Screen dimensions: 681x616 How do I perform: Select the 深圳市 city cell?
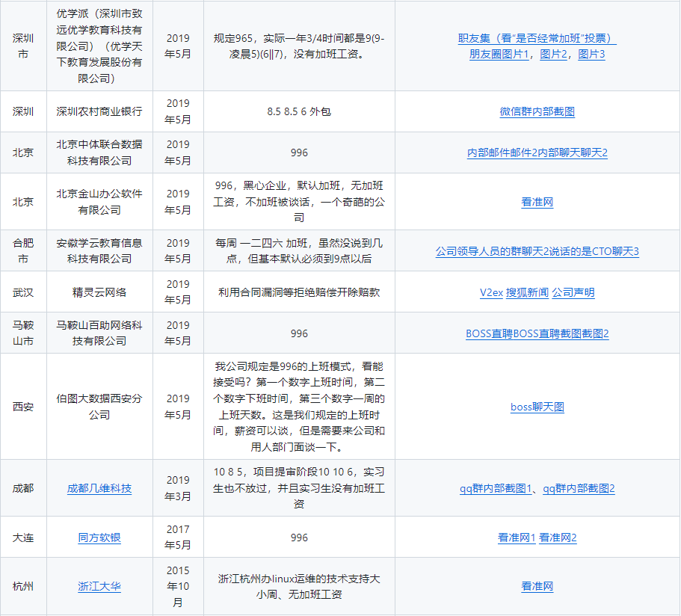pos(23,46)
